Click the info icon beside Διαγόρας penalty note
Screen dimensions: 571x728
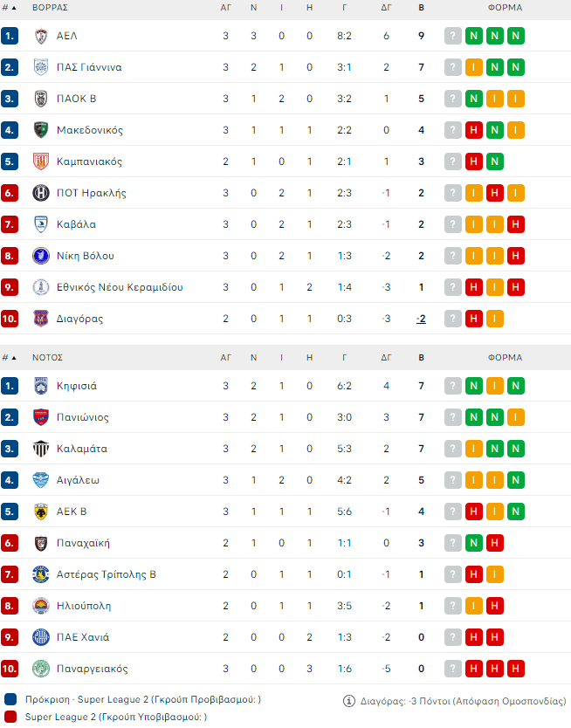click(350, 700)
